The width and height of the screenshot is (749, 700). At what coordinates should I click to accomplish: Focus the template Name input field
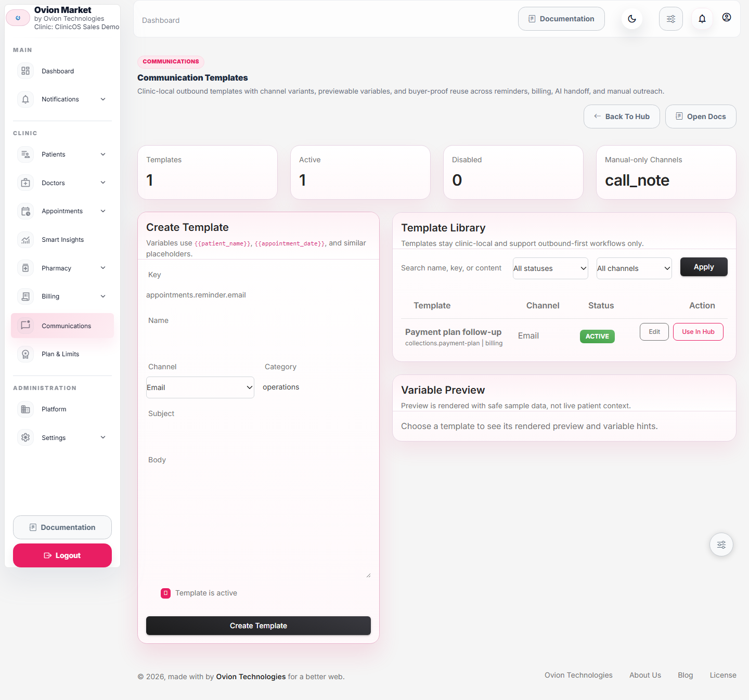click(x=259, y=341)
